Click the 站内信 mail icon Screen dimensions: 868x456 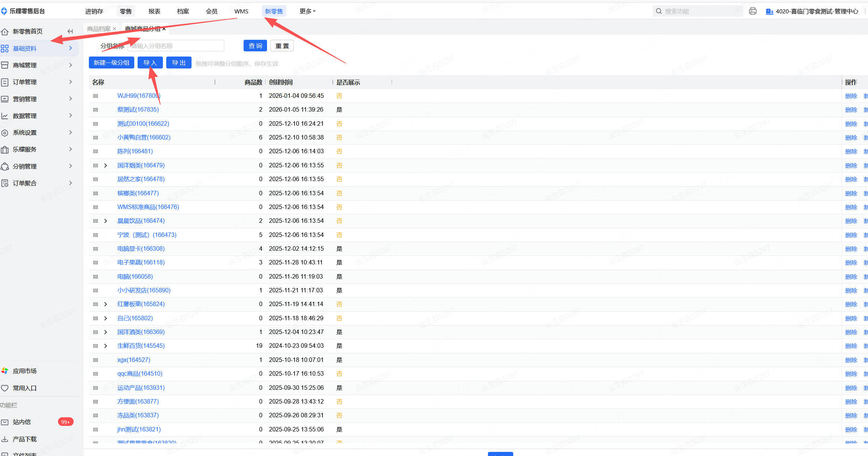click(5, 422)
